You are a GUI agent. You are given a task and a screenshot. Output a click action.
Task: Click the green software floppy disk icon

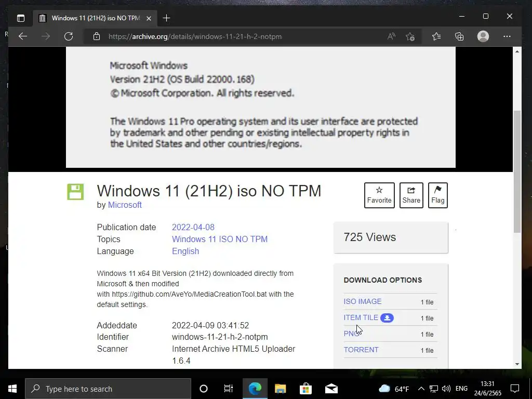coord(75,192)
